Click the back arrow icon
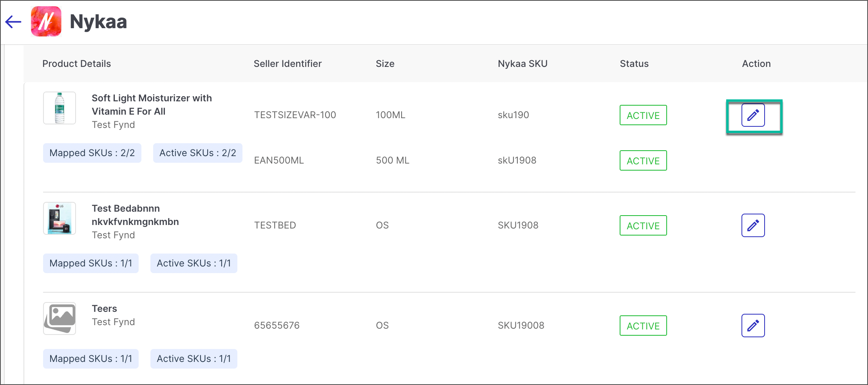868x385 pixels. [13, 22]
